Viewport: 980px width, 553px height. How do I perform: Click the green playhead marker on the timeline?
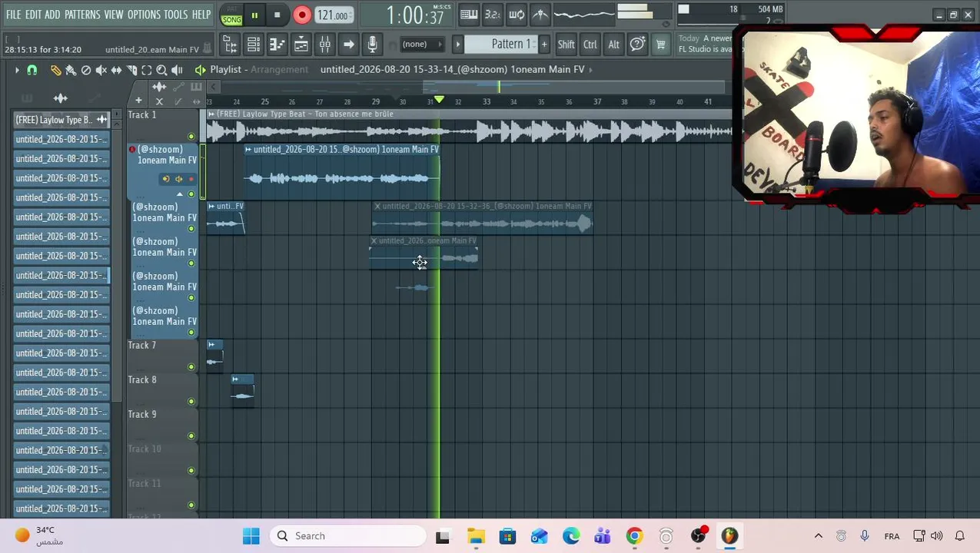point(439,100)
